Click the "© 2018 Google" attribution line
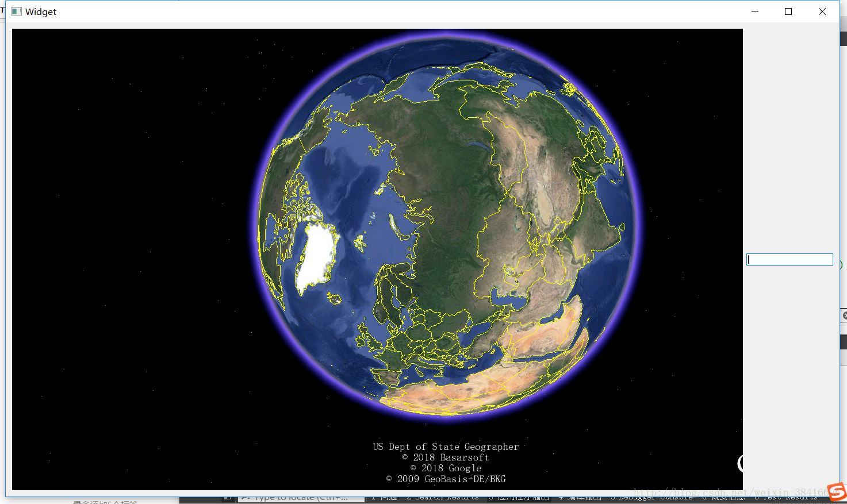847x504 pixels. 446,468
